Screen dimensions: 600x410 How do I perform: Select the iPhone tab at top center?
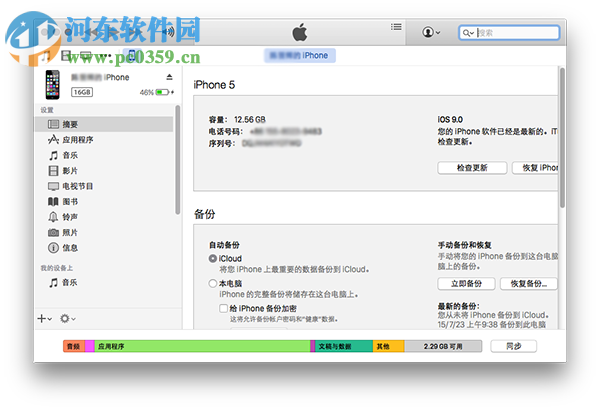click(300, 56)
